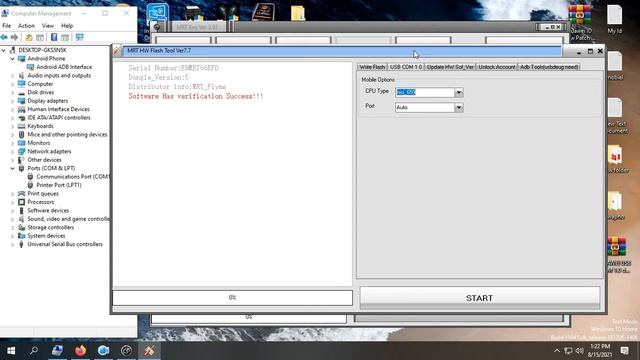This screenshot has width=640, height=360.
Task: Open Computer Management from the taskbar
Action: tap(58, 351)
